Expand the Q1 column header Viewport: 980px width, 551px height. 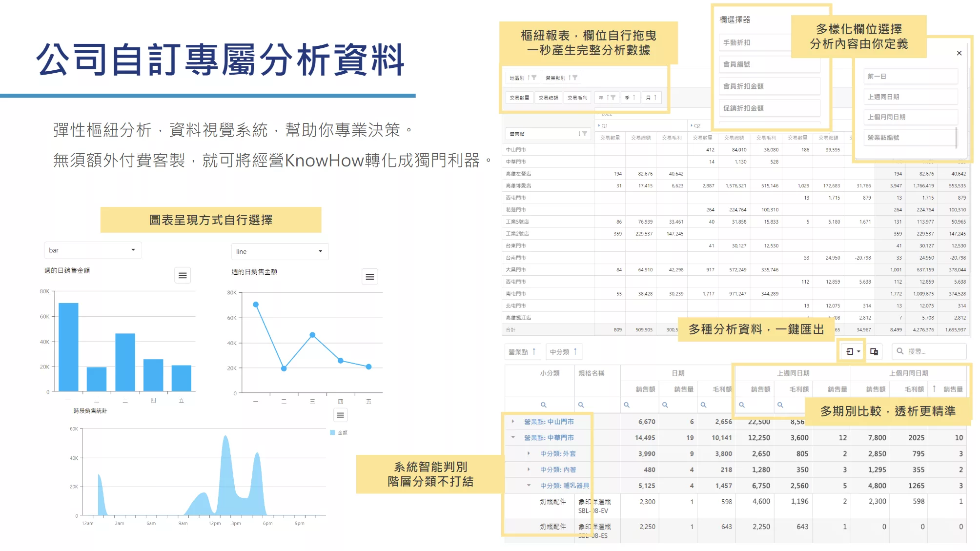tap(599, 126)
